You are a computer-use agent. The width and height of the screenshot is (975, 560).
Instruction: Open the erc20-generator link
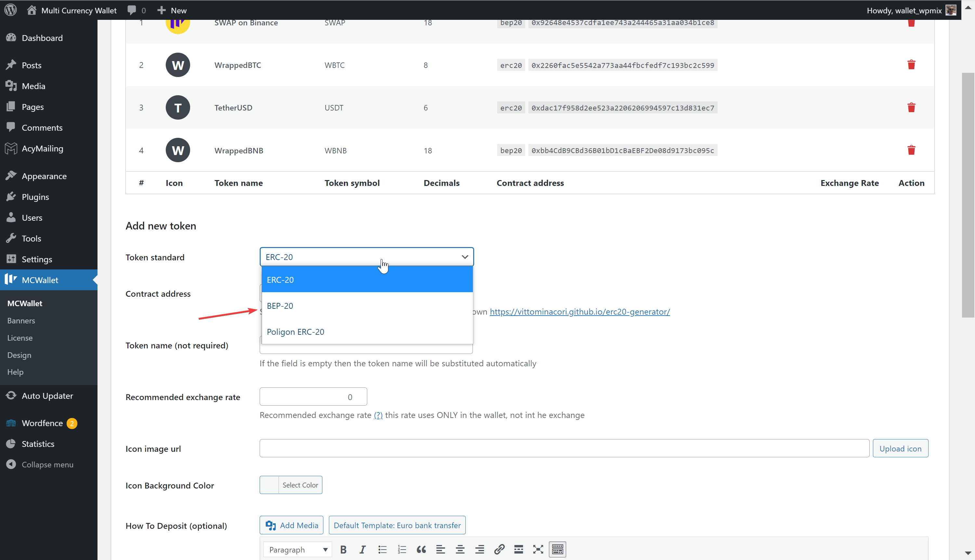click(x=579, y=312)
